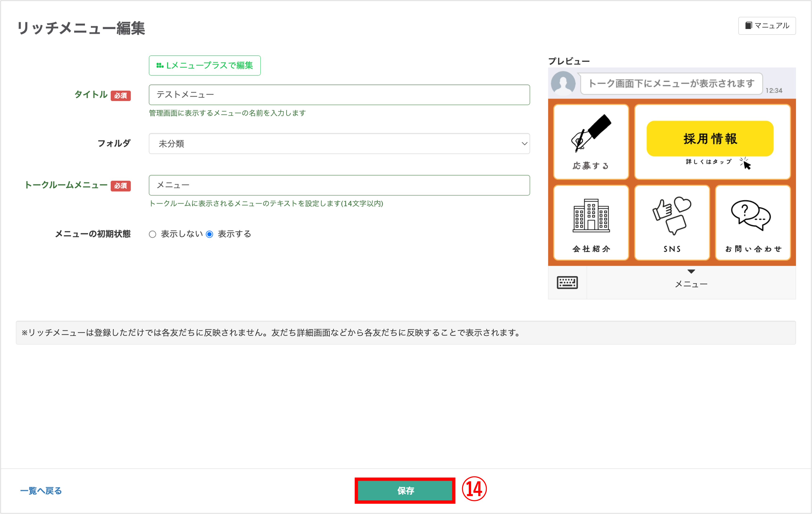
Task: Open the フォルダ dropdown showing 未分類
Action: pos(339,144)
